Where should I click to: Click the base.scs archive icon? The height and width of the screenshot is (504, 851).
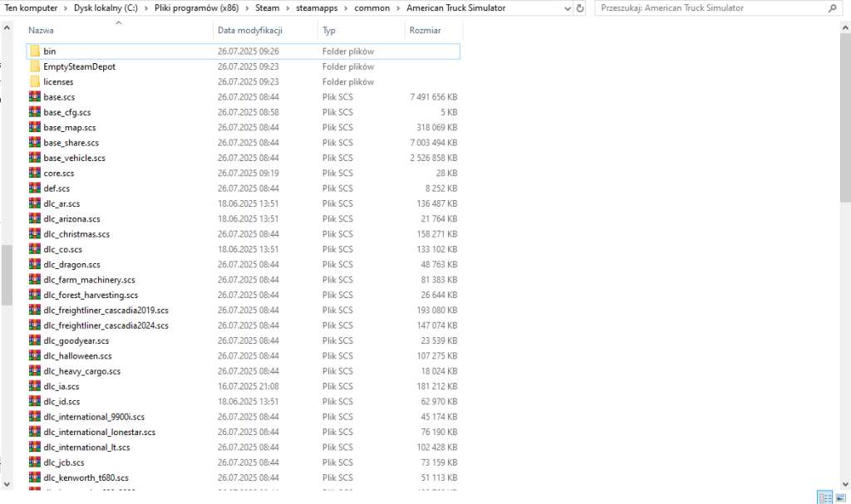click(35, 96)
